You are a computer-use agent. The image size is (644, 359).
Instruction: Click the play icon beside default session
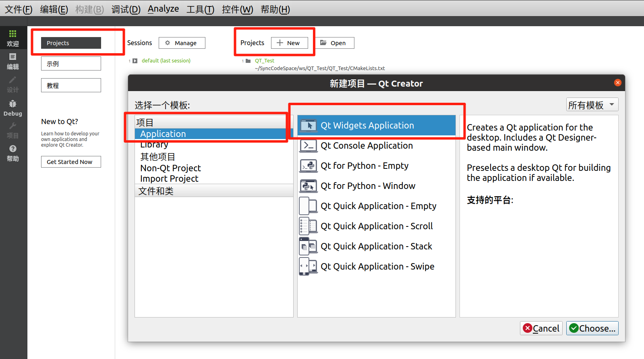pyautogui.click(x=135, y=61)
